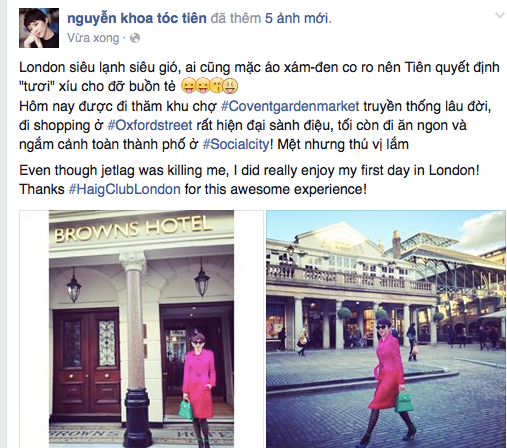The width and height of the screenshot is (507, 448).
Task: Click the second tongue-out emoji
Action: pos(202,87)
